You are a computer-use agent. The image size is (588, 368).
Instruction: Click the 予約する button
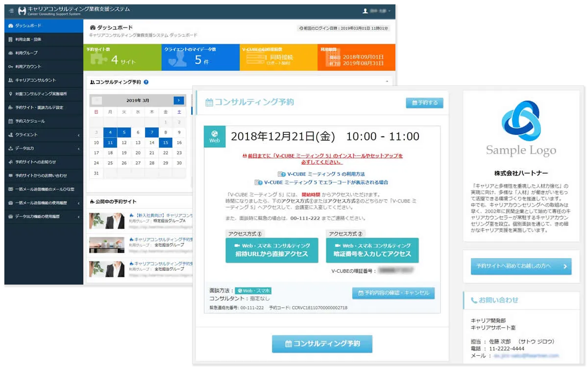pos(424,103)
